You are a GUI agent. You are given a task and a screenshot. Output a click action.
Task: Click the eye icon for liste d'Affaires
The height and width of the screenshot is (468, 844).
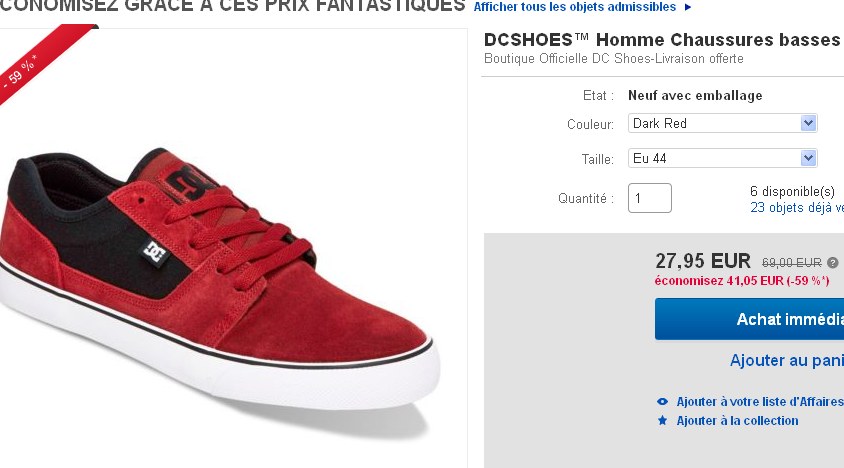pyautogui.click(x=662, y=402)
